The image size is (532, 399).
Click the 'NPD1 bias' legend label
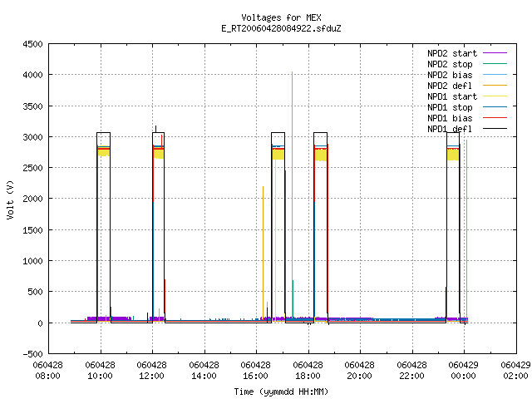[450, 118]
